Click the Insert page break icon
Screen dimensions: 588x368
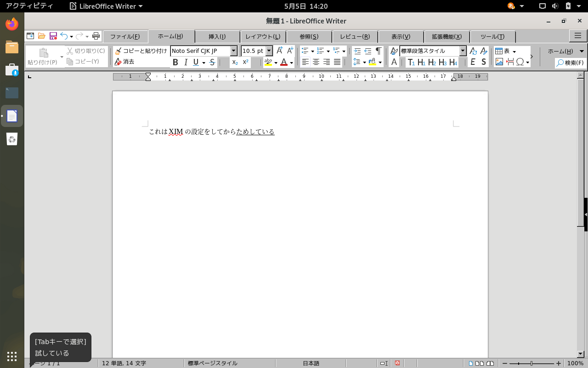pyautogui.click(x=510, y=62)
